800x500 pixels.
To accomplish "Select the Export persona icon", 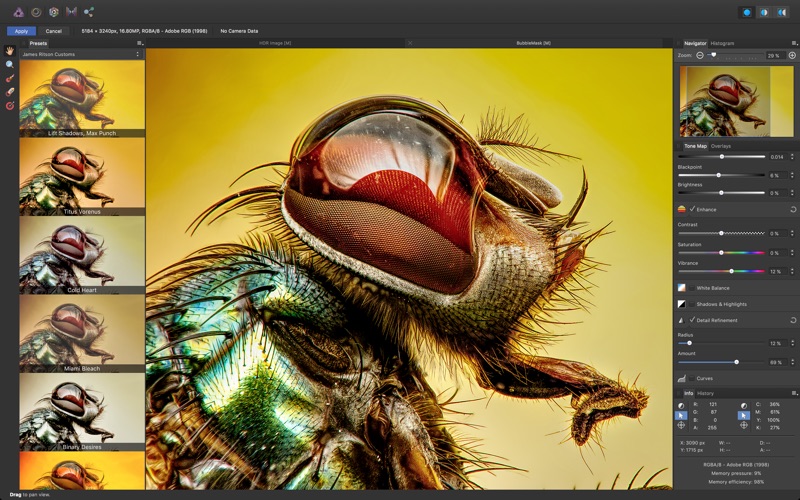I will (x=89, y=12).
